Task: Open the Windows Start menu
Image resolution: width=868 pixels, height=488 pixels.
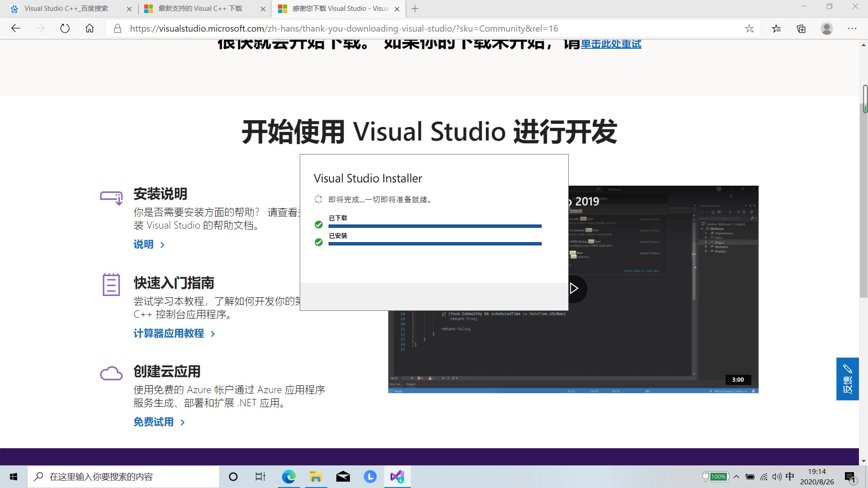Action: (14, 477)
